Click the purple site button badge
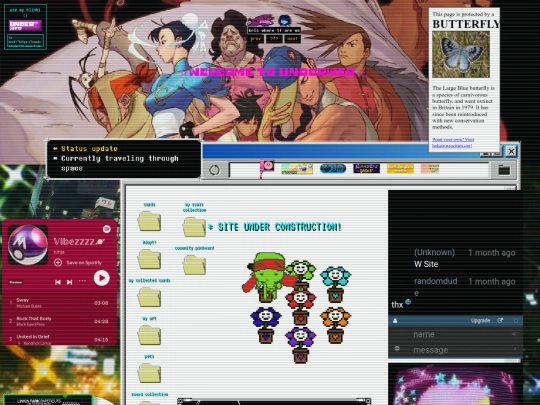Viewport: 540px width, 405px height. (x=366, y=168)
